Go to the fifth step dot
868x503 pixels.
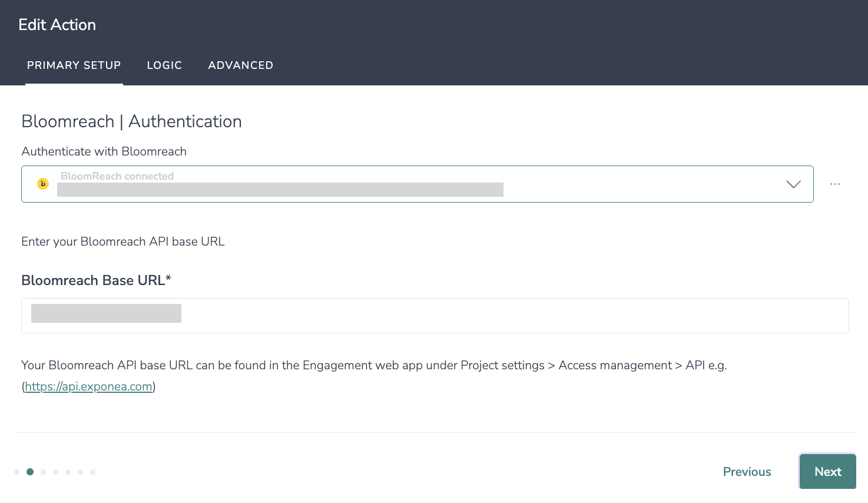[x=68, y=472]
